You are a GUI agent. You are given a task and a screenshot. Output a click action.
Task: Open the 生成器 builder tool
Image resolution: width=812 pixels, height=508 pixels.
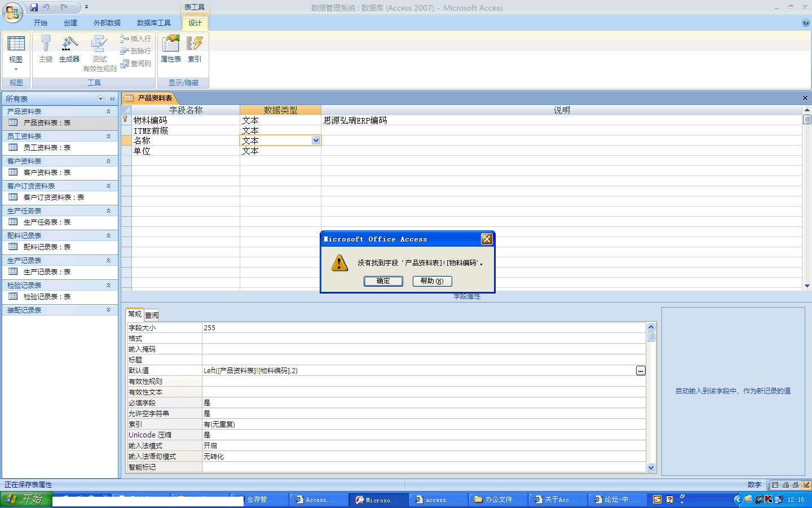tap(69, 49)
